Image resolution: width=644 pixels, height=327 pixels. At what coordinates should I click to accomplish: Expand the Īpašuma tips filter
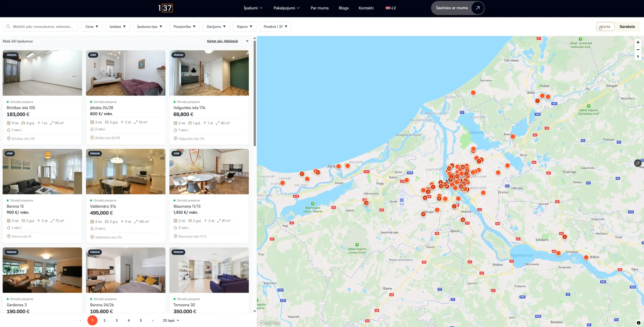click(150, 26)
